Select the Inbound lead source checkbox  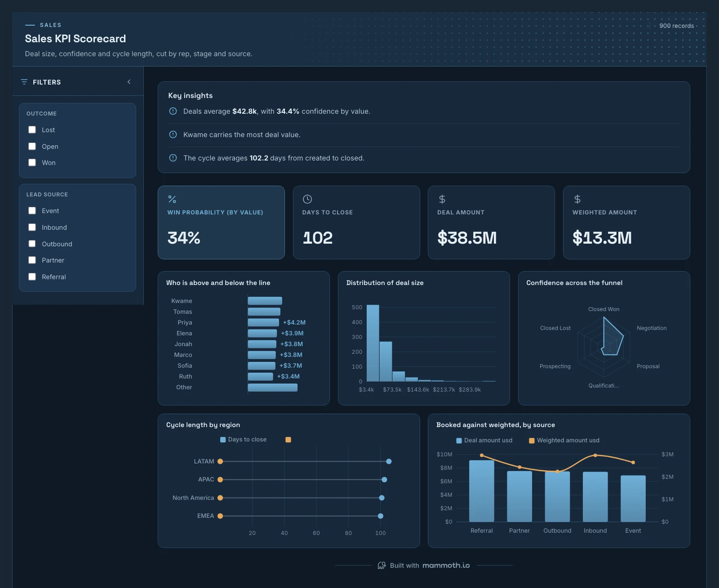pyautogui.click(x=32, y=227)
